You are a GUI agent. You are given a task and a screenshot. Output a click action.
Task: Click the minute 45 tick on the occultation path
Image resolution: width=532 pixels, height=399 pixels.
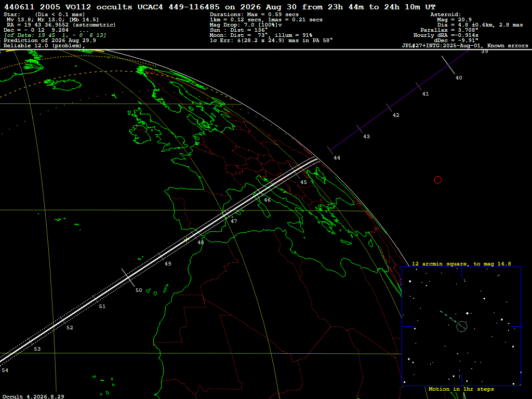click(295, 171)
